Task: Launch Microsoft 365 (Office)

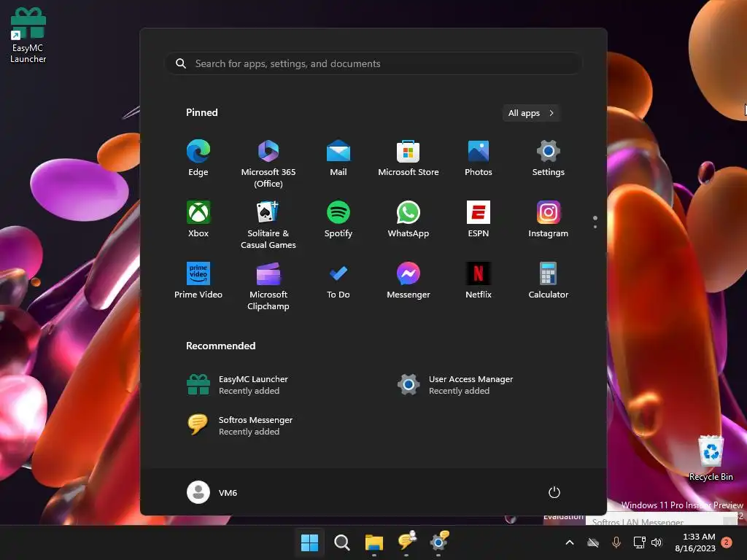Action: 268,163
